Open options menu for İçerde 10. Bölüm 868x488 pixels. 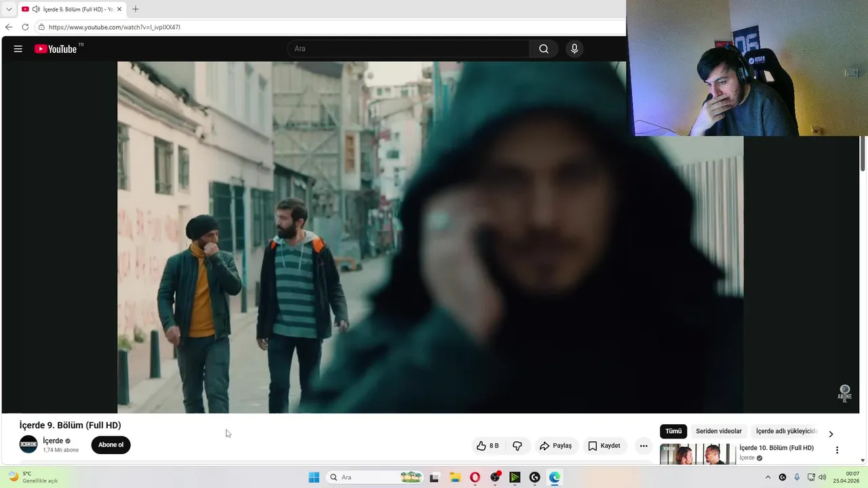coord(837,450)
